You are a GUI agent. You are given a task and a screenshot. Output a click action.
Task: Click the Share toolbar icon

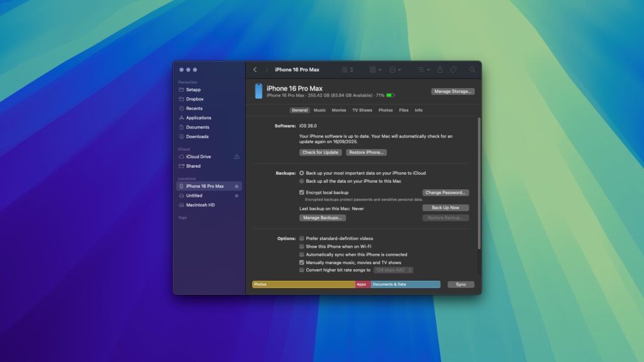pos(440,70)
